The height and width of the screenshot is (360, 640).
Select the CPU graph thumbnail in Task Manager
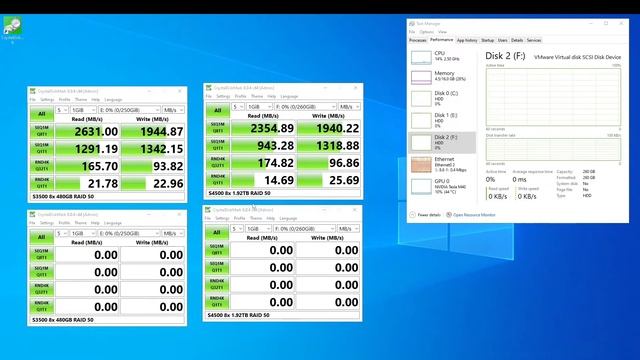point(421,57)
